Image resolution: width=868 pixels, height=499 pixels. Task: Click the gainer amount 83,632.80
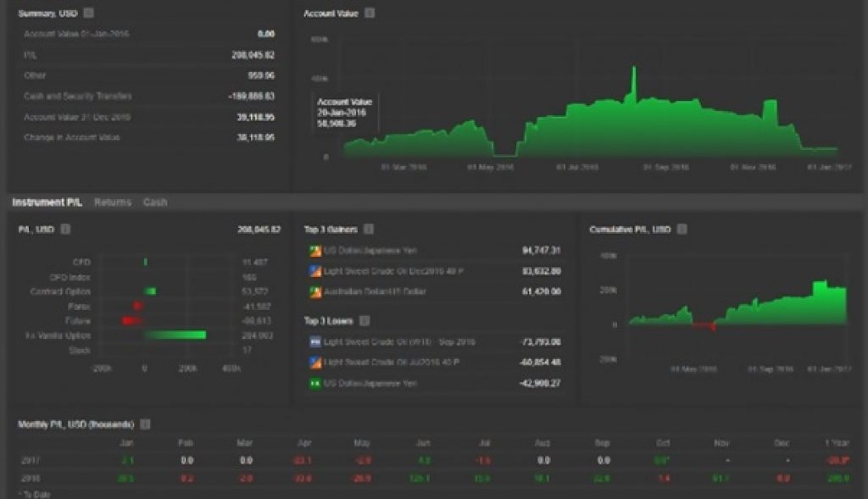(542, 271)
